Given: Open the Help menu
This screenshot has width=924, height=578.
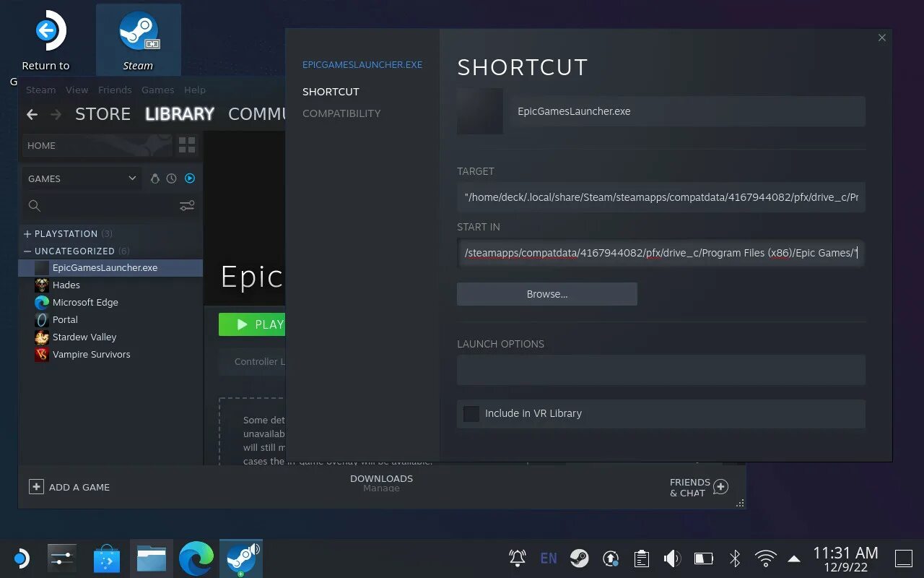Looking at the screenshot, I should (x=195, y=90).
